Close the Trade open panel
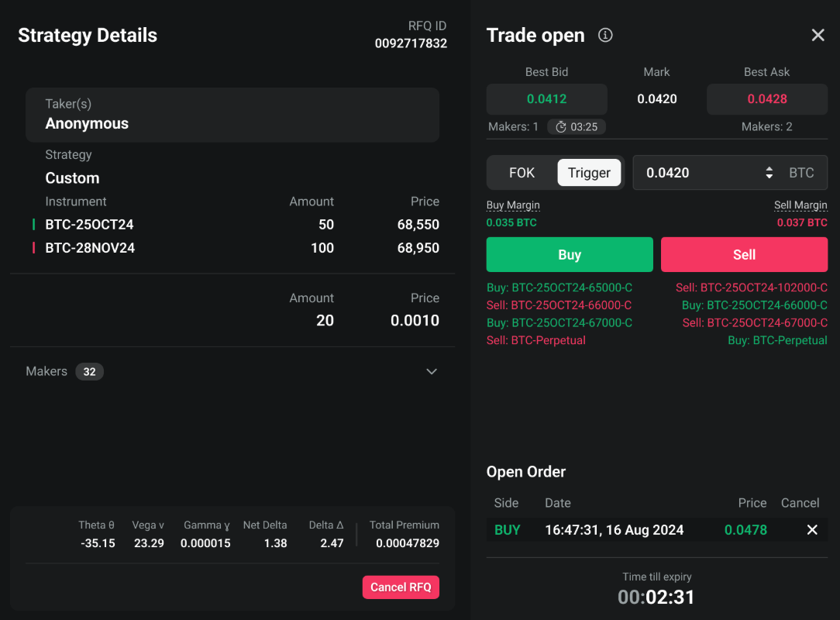 click(x=818, y=35)
